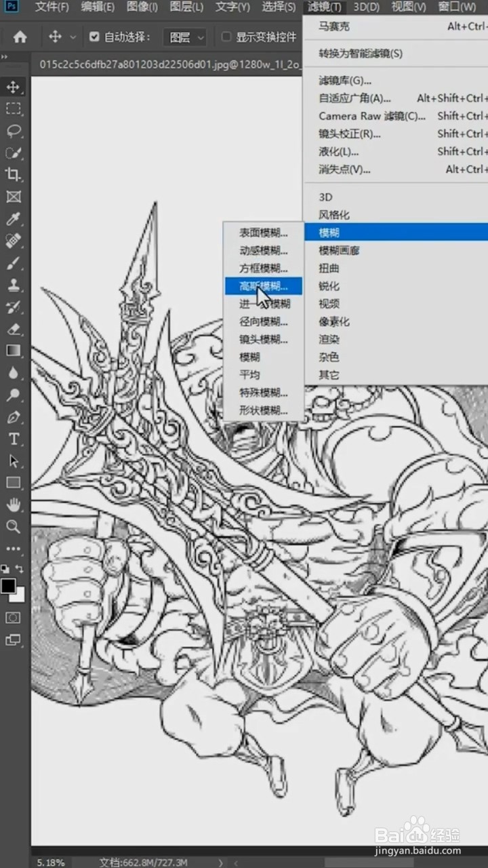Select the Path Selection tool
Viewport: 488px width, 868px height.
[14, 461]
